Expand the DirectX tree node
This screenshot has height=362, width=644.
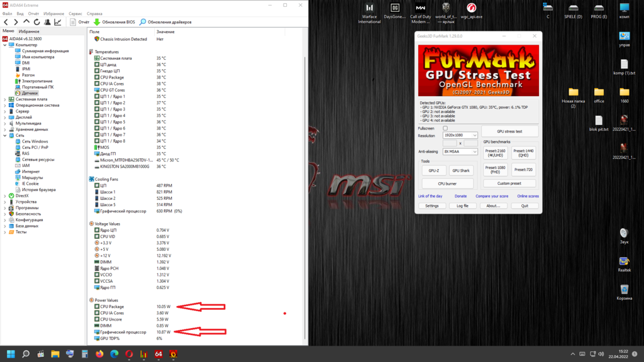tap(5, 196)
